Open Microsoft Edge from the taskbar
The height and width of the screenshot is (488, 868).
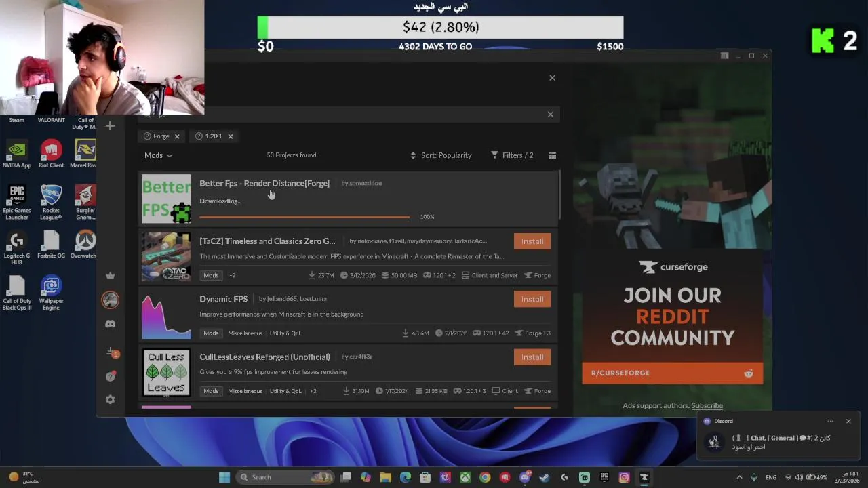point(406,477)
